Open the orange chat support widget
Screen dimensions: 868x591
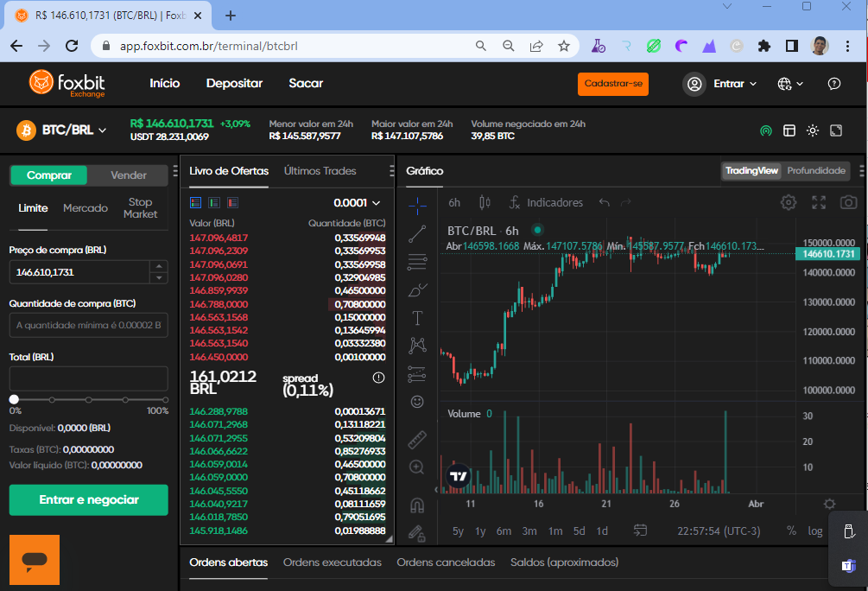pos(35,560)
